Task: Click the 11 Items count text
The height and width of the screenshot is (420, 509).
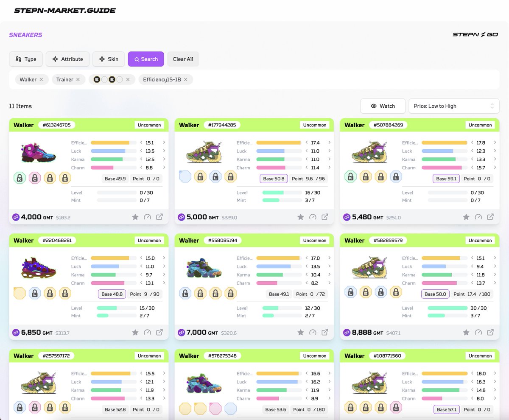Action: (x=20, y=106)
